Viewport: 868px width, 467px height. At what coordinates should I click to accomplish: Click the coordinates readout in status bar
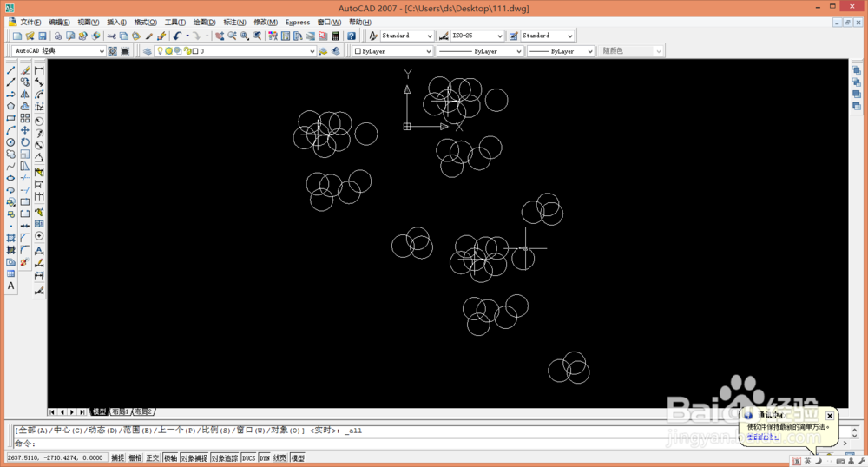56,458
